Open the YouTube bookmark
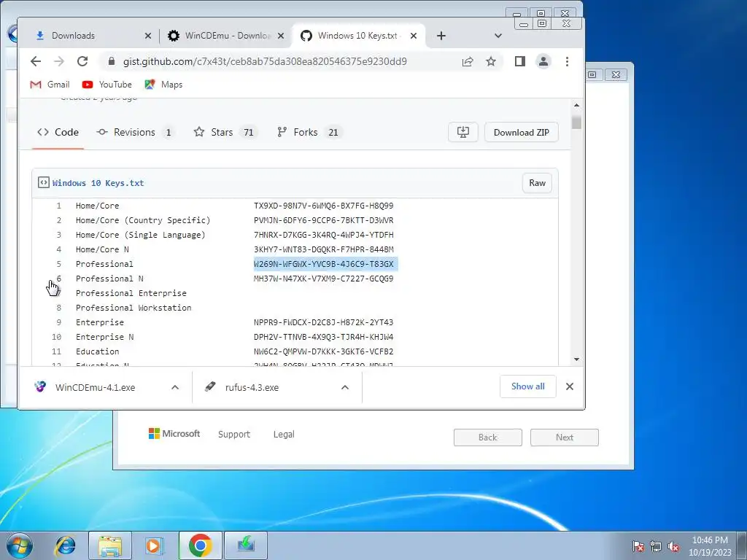Image resolution: width=747 pixels, height=560 pixels. point(107,85)
